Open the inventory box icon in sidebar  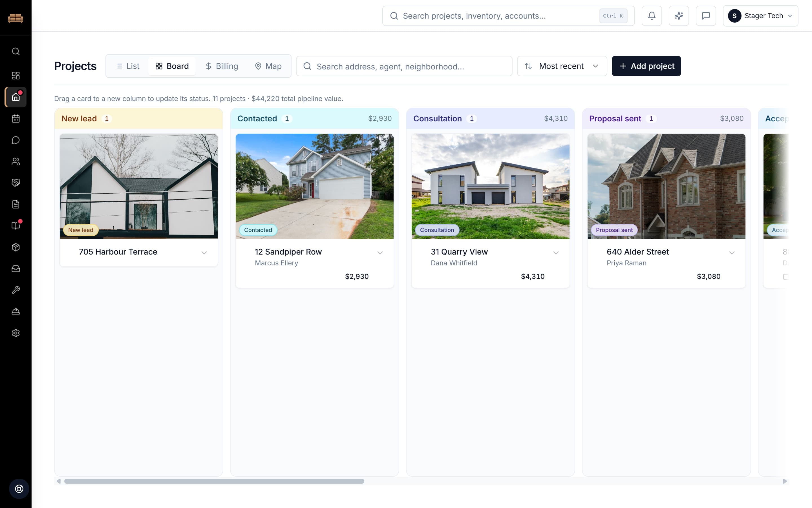coord(16,247)
